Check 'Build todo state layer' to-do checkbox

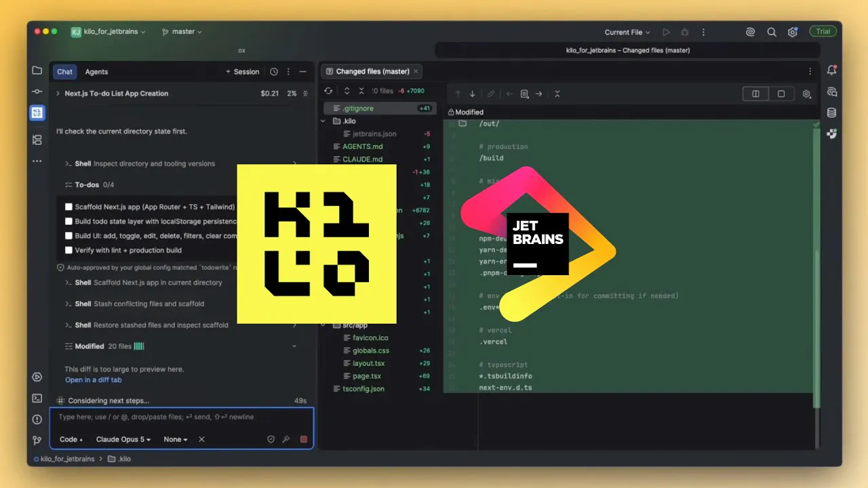point(68,221)
